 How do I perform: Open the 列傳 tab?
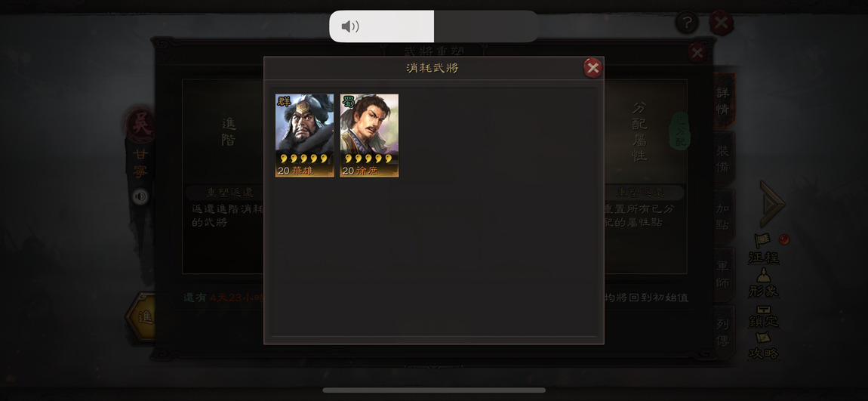[x=724, y=332]
